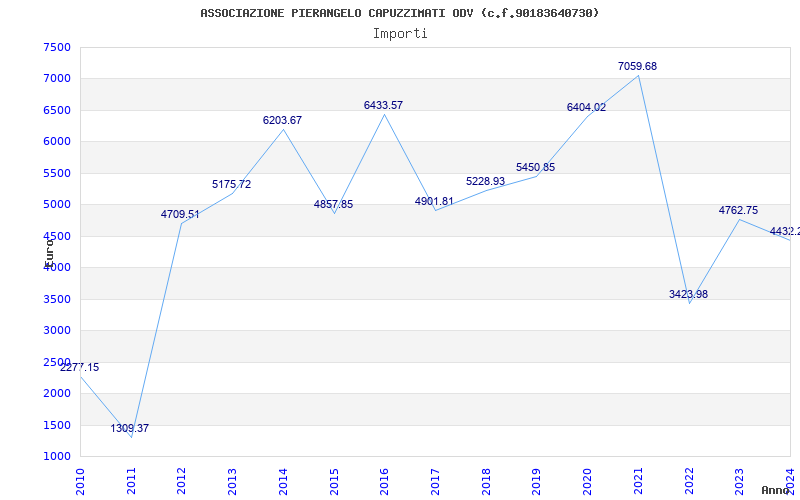
Task: Click the 2015 x-axis year label
Action: coord(334,482)
